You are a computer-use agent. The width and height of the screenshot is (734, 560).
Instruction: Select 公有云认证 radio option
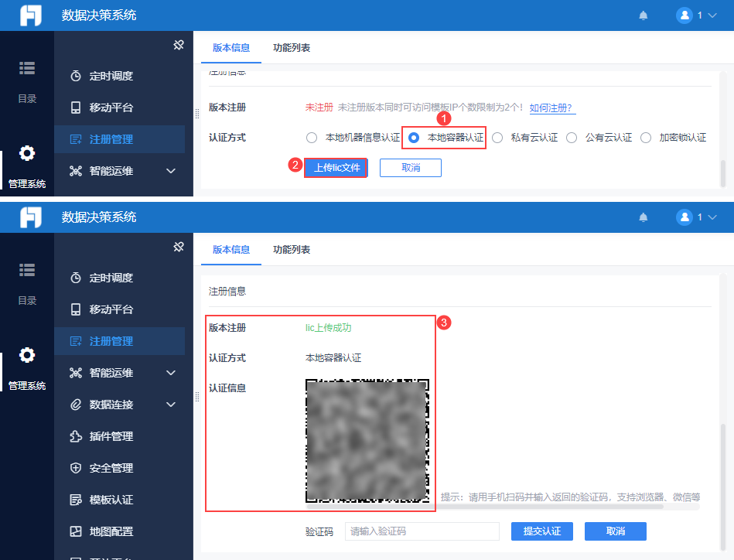(572, 138)
